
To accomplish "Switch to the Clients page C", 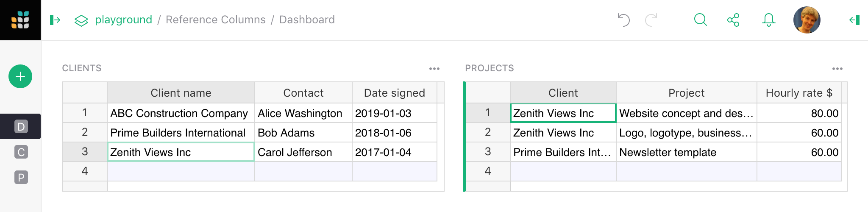I will point(21,152).
